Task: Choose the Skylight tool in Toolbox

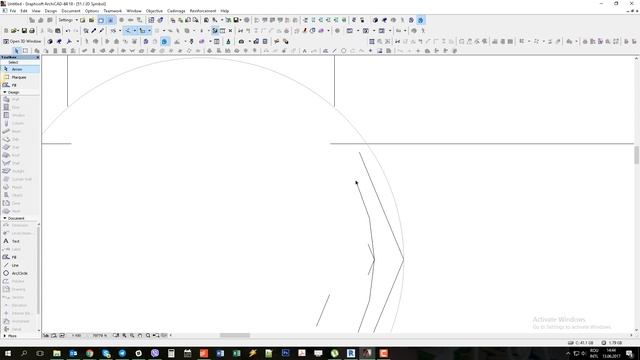Action: pyautogui.click(x=20, y=171)
